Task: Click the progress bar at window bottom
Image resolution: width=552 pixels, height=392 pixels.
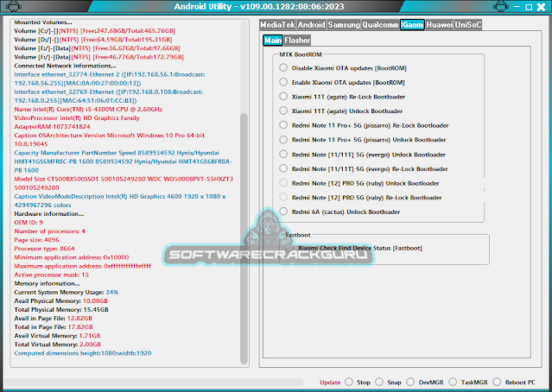Action: [154, 382]
